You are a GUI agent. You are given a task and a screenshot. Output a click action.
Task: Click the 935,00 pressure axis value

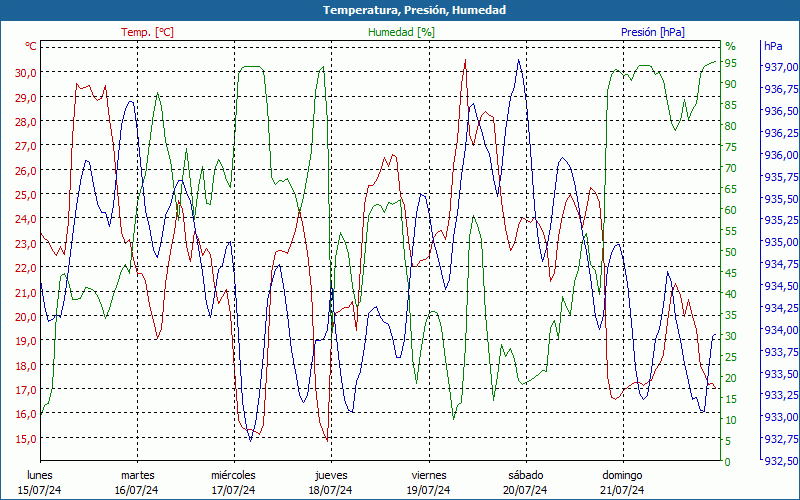pos(781,242)
